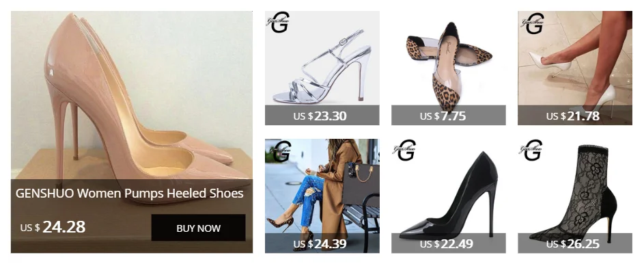Click the US $26.25 price label
This screenshot has width=644, height=279.
tap(573, 244)
